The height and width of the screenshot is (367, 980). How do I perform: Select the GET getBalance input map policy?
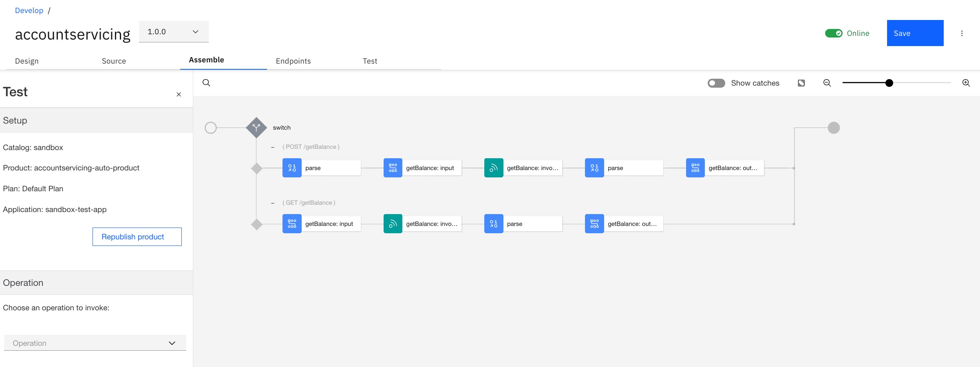(292, 224)
